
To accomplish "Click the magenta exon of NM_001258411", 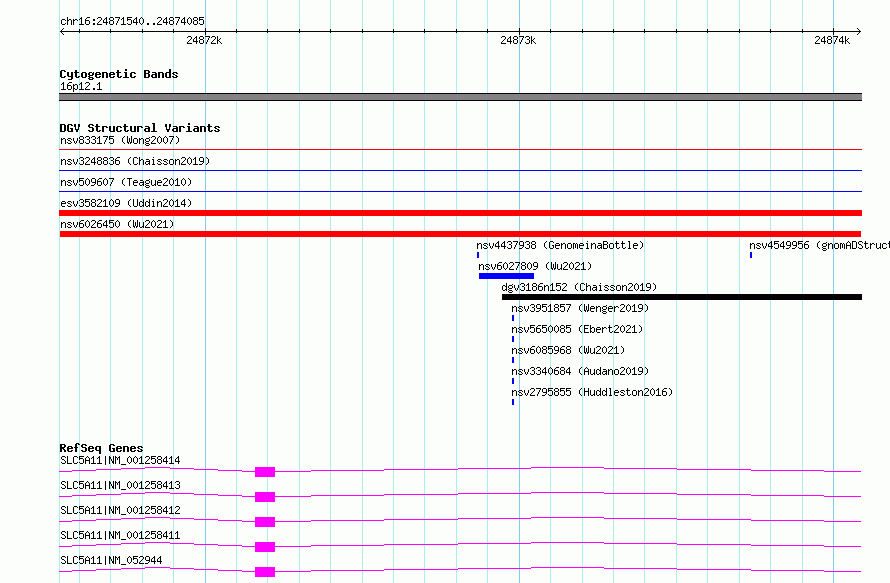I will pos(265,547).
